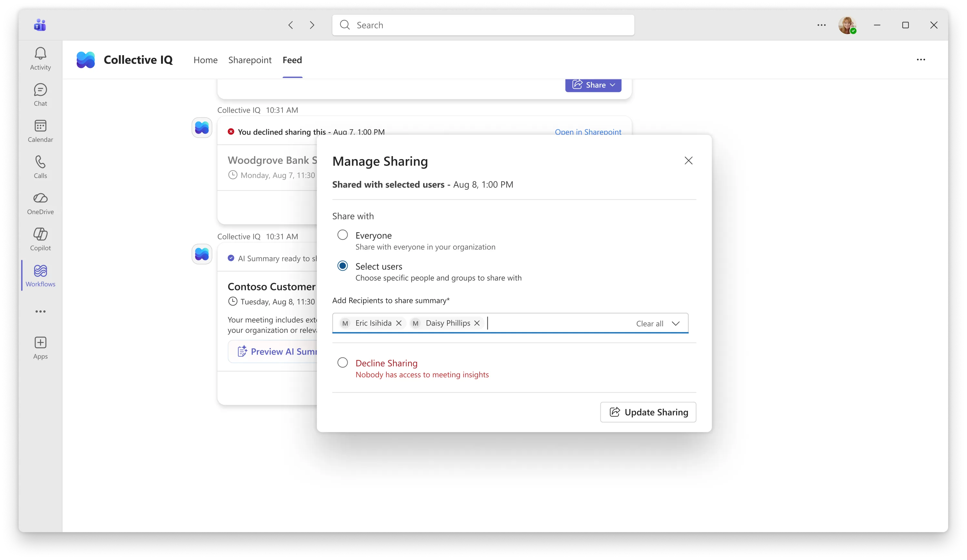The image size is (967, 560).
Task: Switch to the Feed tab
Action: click(292, 60)
